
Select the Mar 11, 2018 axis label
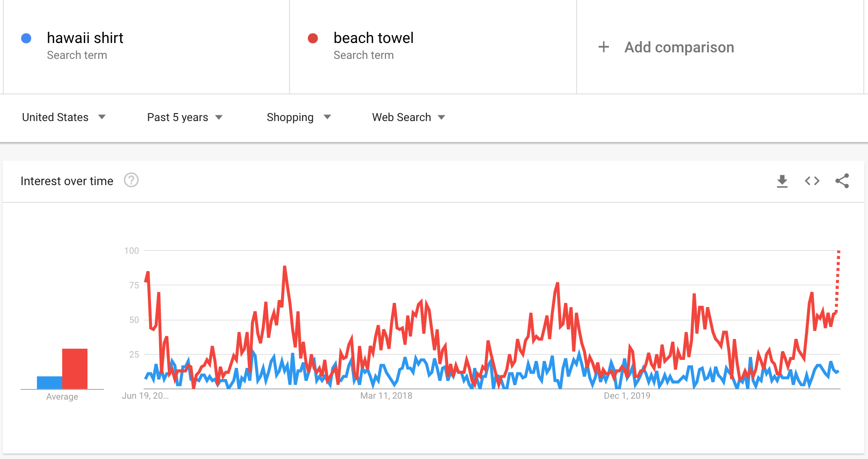(386, 396)
